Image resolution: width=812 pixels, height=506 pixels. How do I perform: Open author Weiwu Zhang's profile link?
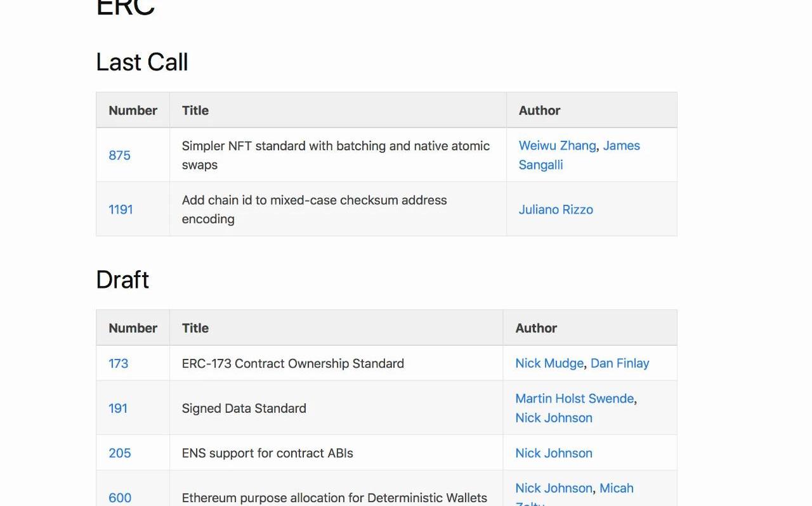pyautogui.click(x=557, y=146)
